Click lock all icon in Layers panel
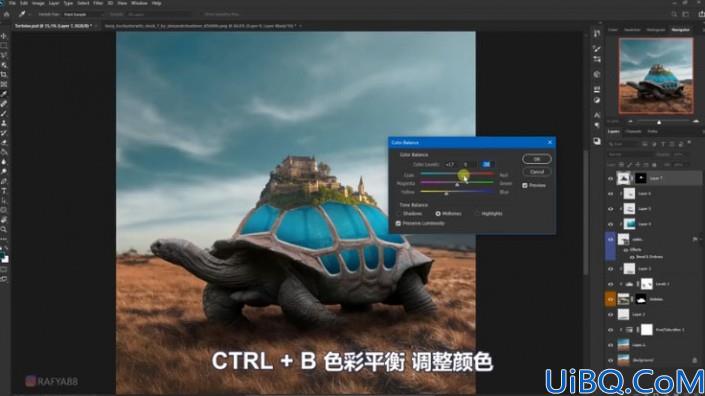The height and width of the screenshot is (396, 705). [654, 165]
